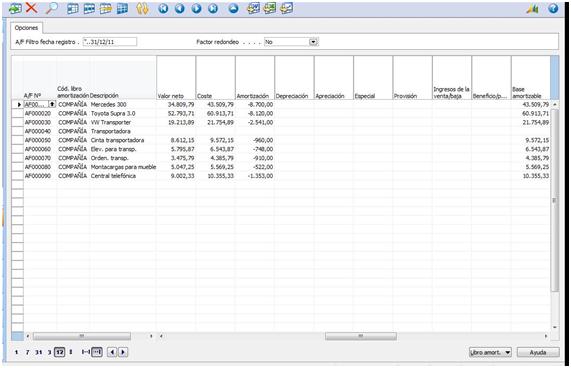Select the quarter period button labeled 3
Image resolution: width=571 pixels, height=368 pixels.
coord(49,352)
